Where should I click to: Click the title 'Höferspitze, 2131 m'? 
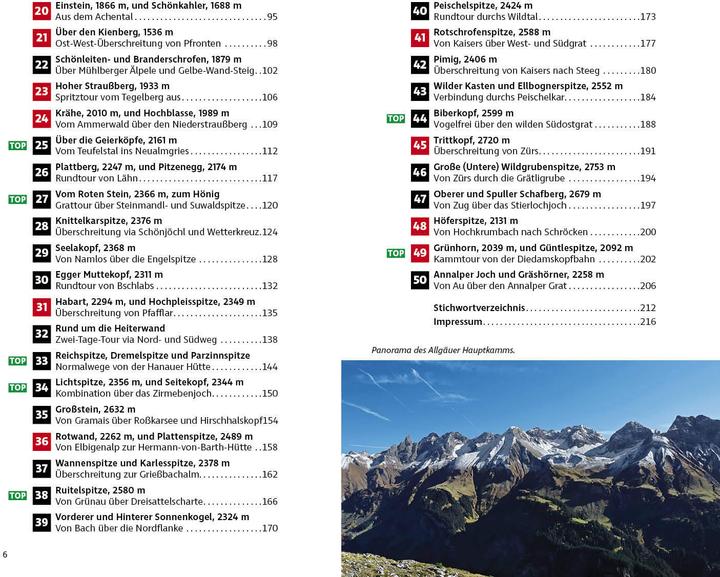pyautogui.click(x=476, y=221)
